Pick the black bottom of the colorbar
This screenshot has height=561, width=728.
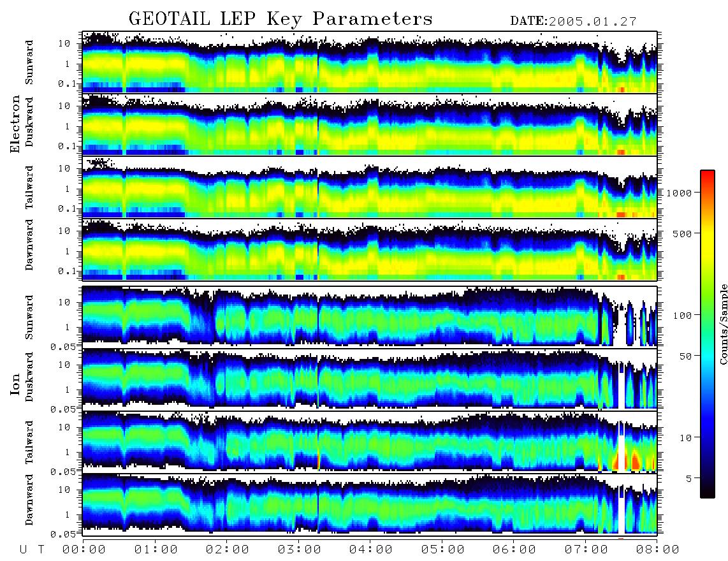[708, 492]
